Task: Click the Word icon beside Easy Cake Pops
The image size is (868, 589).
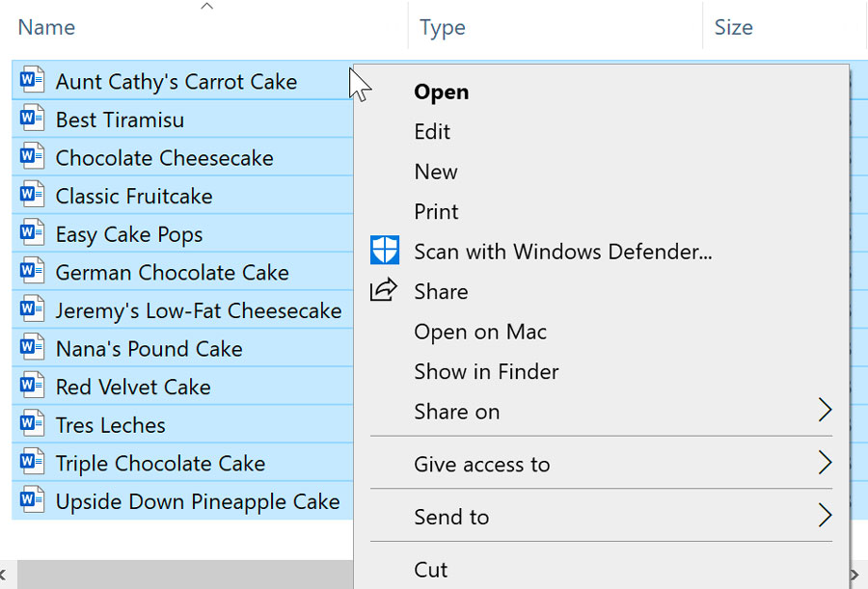Action: 28,233
